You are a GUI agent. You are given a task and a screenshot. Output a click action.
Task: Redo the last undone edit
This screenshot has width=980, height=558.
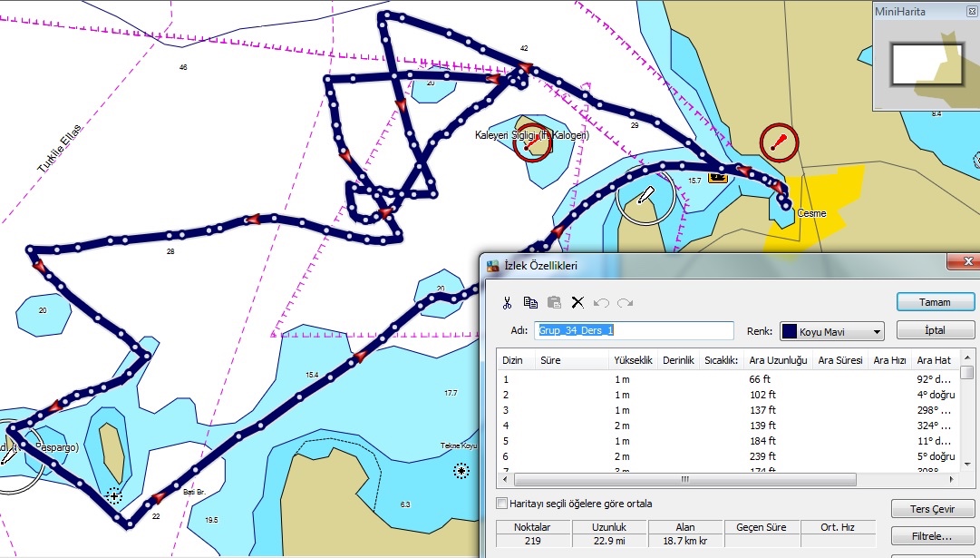(x=625, y=303)
